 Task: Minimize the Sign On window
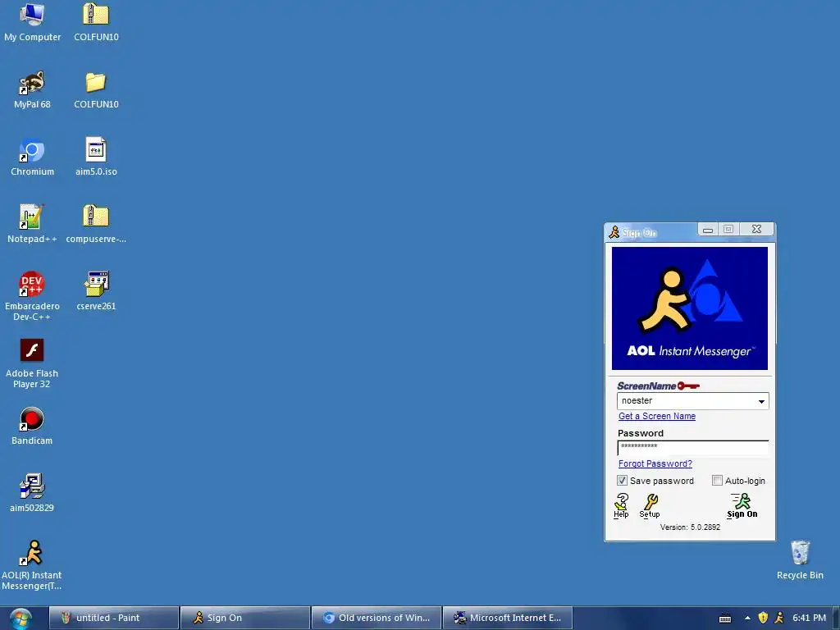coord(708,230)
